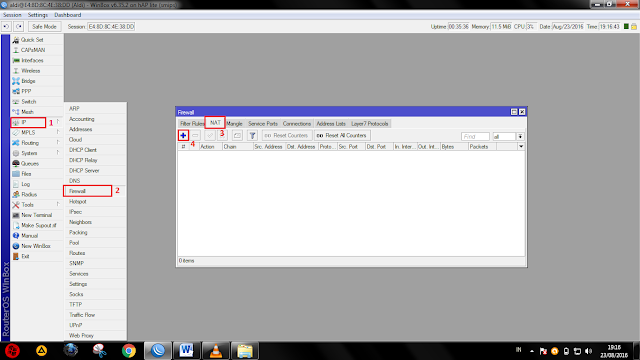The height and width of the screenshot is (360, 640).
Task: Switch to the Connections tab
Action: pos(297,124)
